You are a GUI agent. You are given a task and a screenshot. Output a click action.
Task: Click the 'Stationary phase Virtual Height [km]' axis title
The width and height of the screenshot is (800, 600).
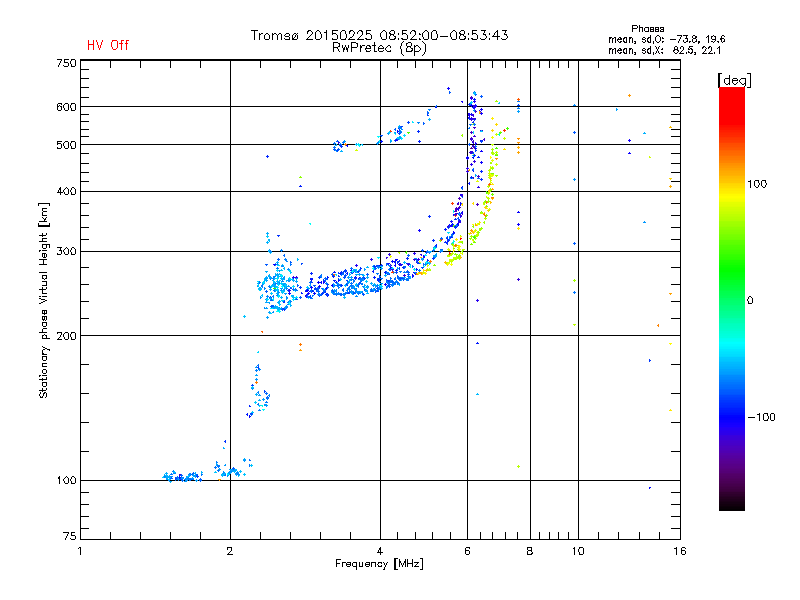coord(44,300)
